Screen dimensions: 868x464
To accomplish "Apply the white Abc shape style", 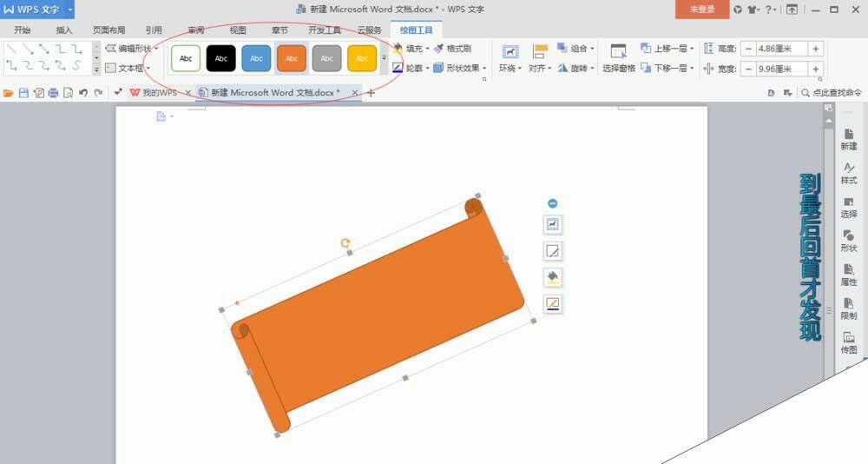I will click(x=186, y=58).
